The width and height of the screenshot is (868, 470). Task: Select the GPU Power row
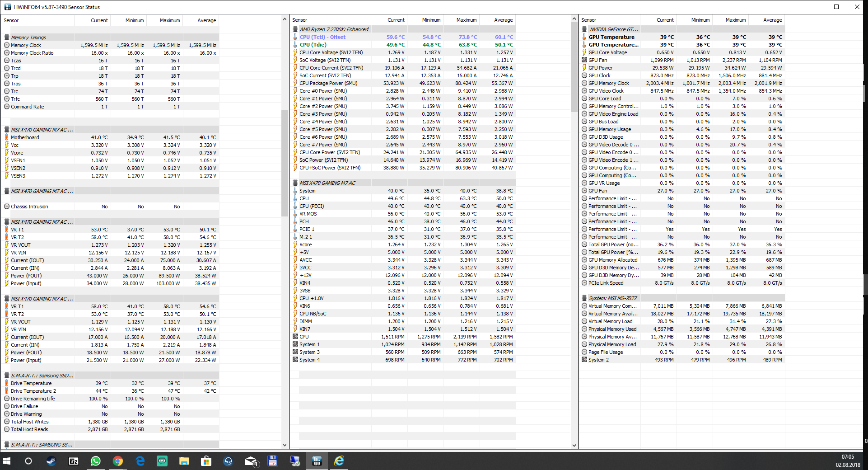(682, 68)
